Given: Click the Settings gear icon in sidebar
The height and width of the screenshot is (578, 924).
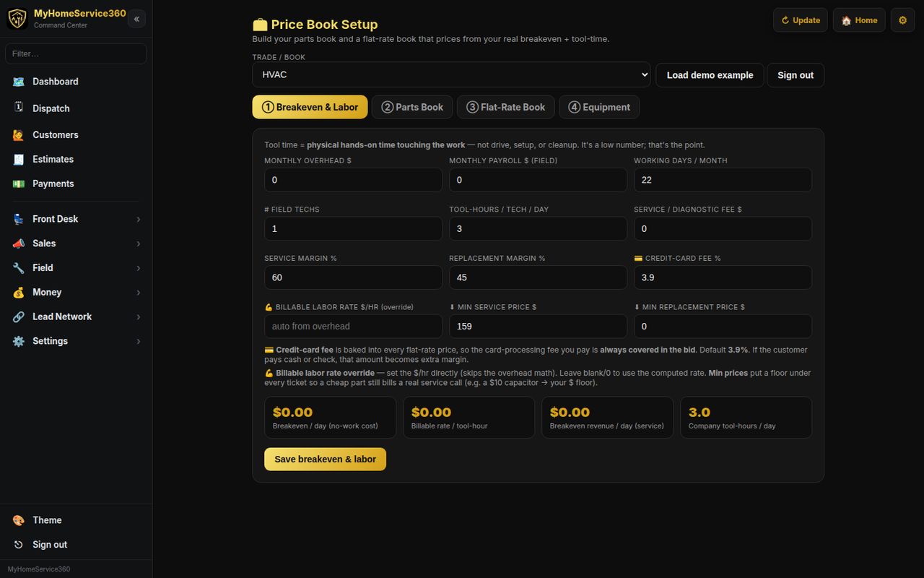Looking at the screenshot, I should (19, 342).
